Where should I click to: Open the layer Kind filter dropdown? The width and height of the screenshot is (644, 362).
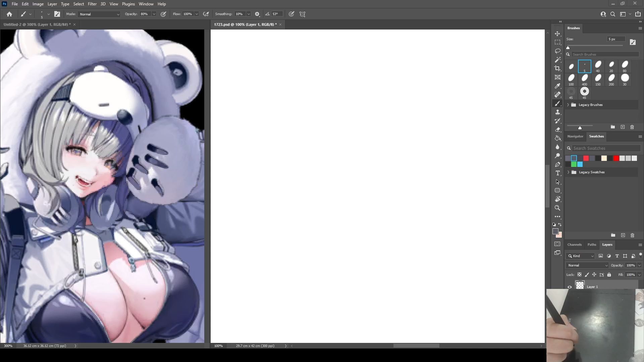(x=581, y=256)
